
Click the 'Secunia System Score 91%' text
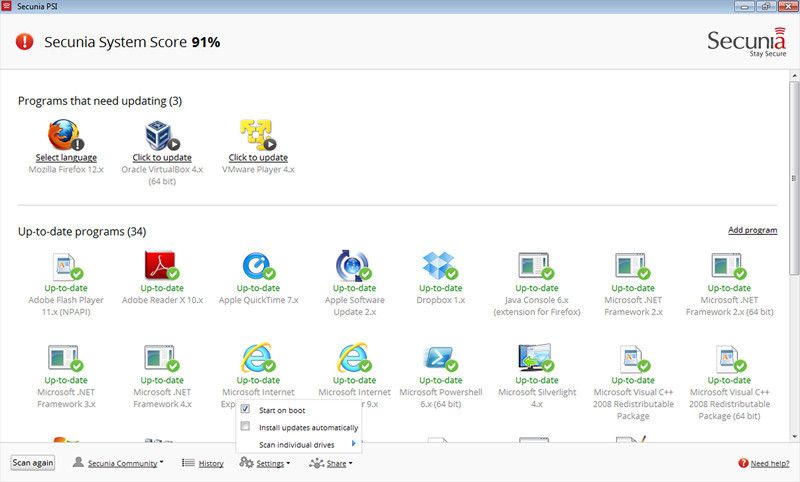[132, 42]
